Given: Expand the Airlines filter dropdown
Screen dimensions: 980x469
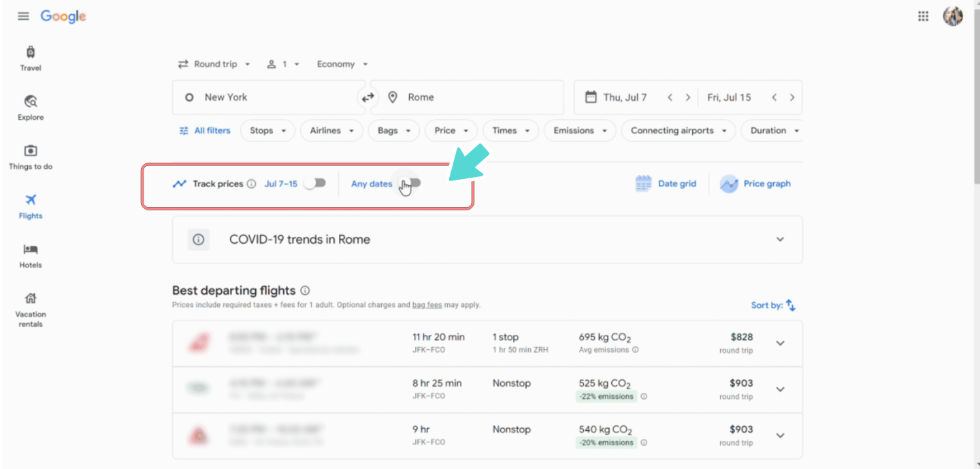Looking at the screenshot, I should click(x=331, y=130).
